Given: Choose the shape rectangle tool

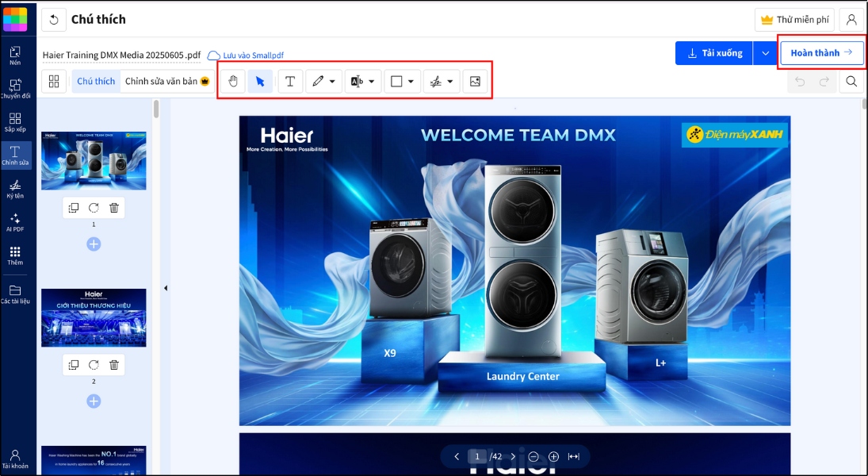Looking at the screenshot, I should click(397, 80).
